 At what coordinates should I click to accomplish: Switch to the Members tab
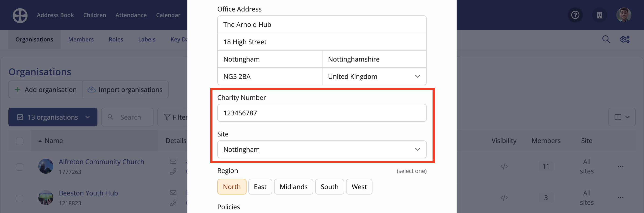81,39
